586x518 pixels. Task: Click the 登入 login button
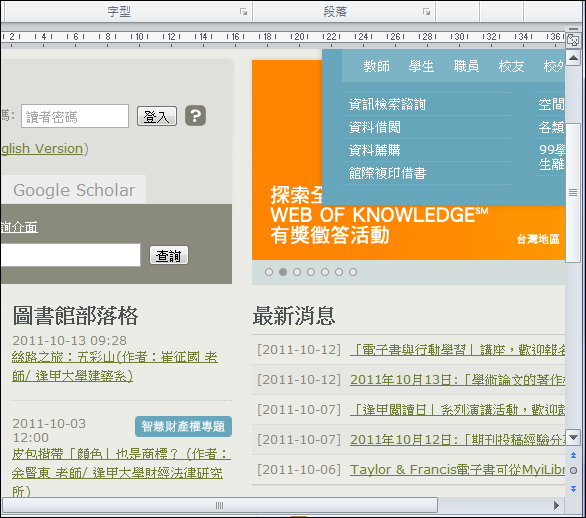(157, 116)
